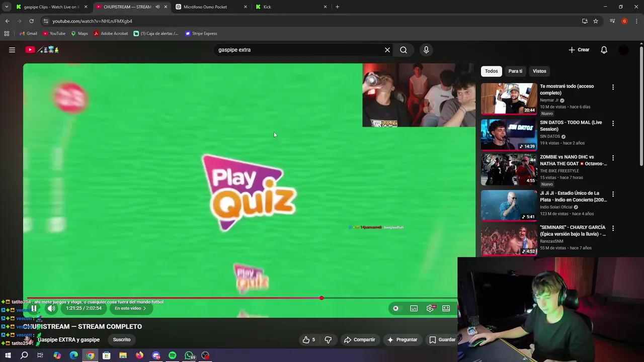Open options for the Ji Ji Ji video
The image size is (644, 362).
[x=613, y=194]
